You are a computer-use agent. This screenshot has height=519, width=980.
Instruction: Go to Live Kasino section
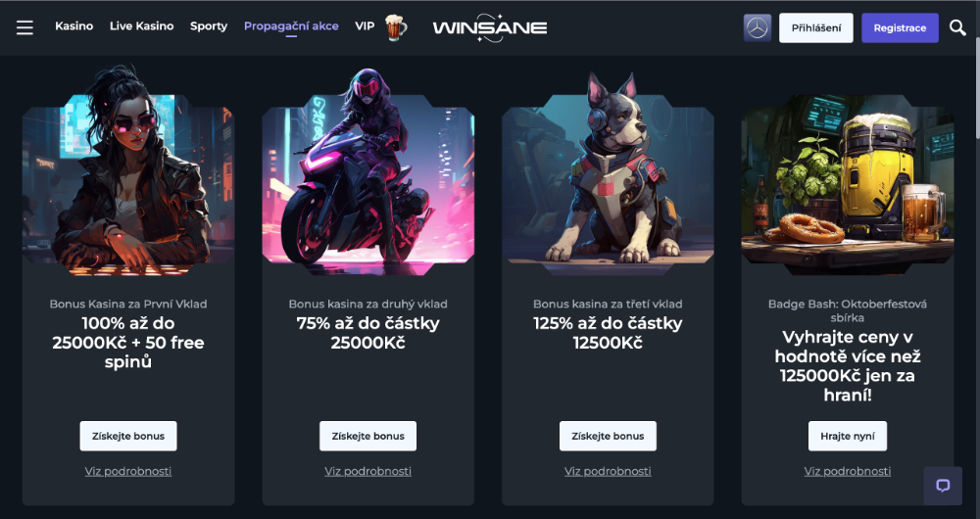point(142,26)
